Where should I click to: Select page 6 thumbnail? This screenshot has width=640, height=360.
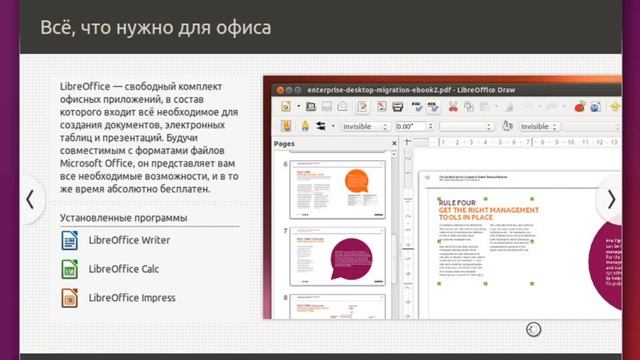[337, 190]
